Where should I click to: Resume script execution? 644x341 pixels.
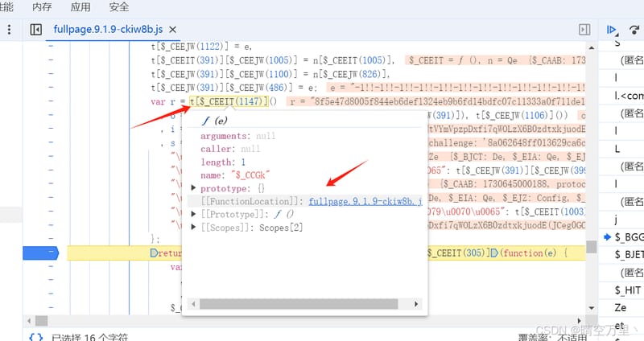coord(612,30)
